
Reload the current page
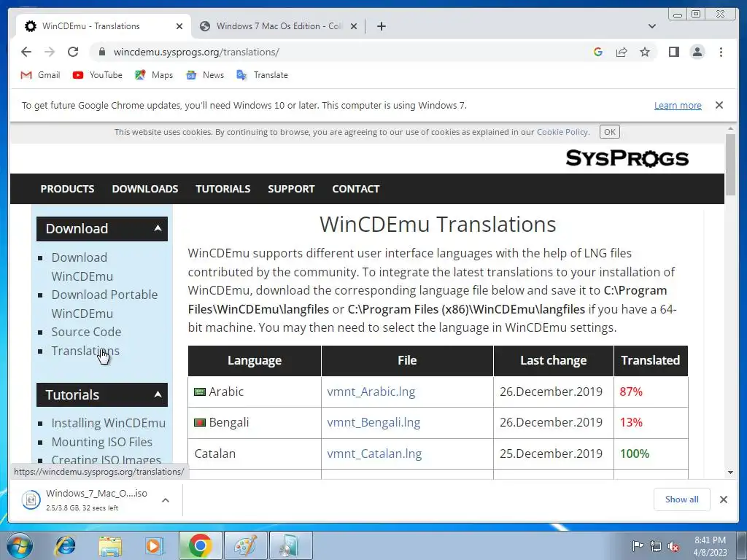pyautogui.click(x=73, y=52)
